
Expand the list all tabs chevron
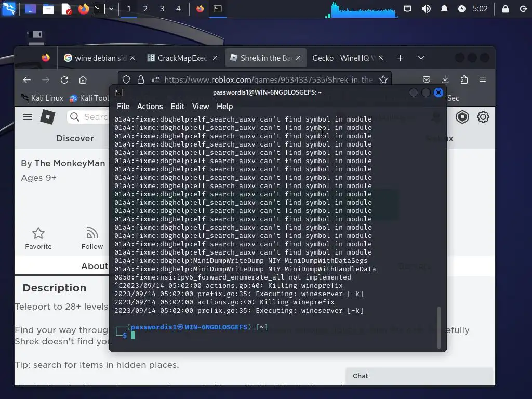421,58
